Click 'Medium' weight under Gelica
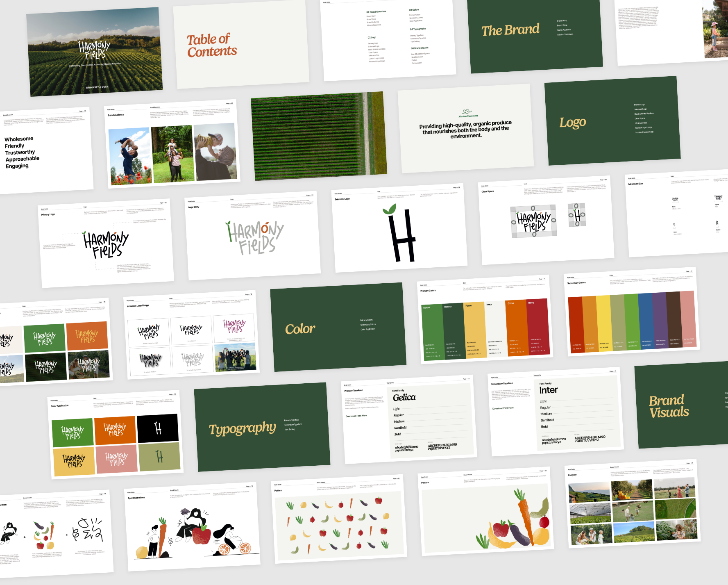 (399, 421)
